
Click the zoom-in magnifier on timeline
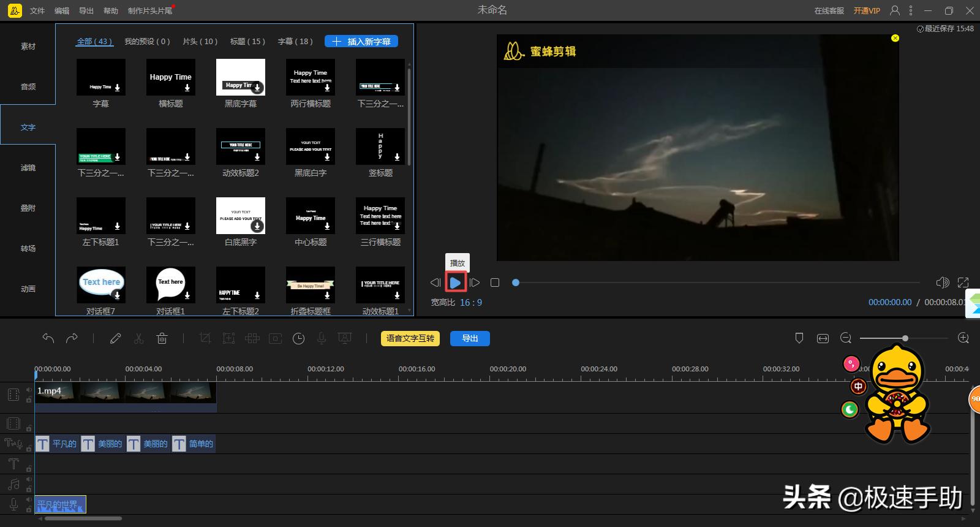click(x=963, y=338)
